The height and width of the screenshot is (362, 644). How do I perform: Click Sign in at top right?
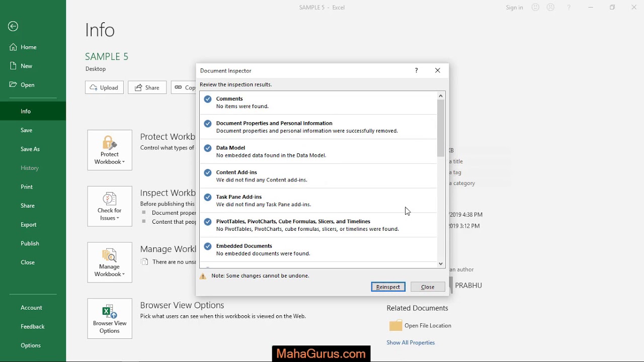(x=514, y=8)
